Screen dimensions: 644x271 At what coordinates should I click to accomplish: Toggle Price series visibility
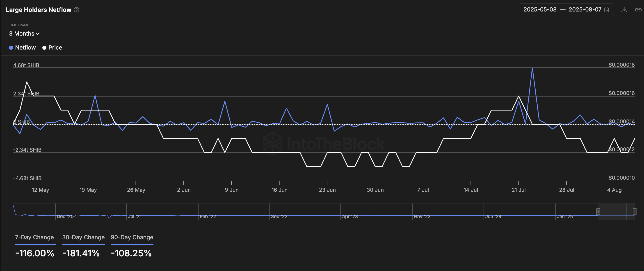[55, 48]
